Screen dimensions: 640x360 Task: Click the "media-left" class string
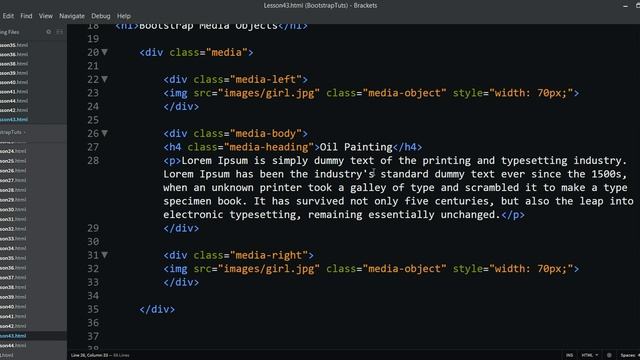point(266,79)
